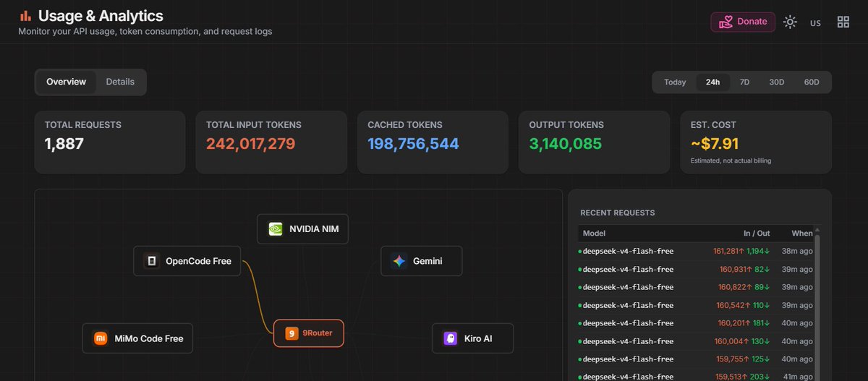Viewport: 868px width, 381px height.
Task: Click the Usage & Analytics page title
Action: click(101, 15)
